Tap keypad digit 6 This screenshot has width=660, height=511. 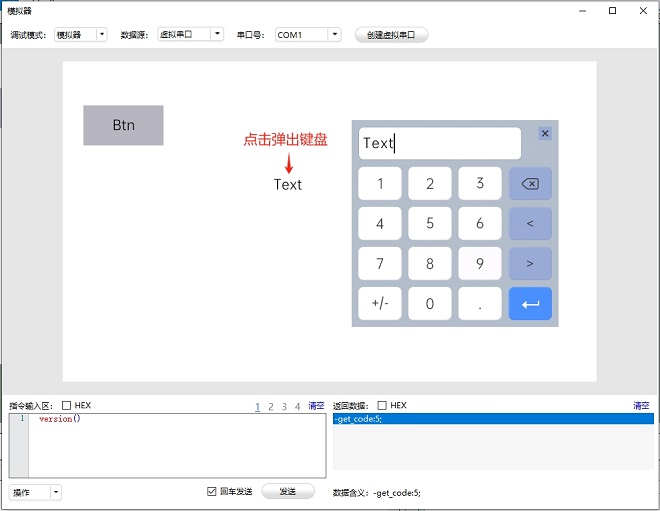480,224
